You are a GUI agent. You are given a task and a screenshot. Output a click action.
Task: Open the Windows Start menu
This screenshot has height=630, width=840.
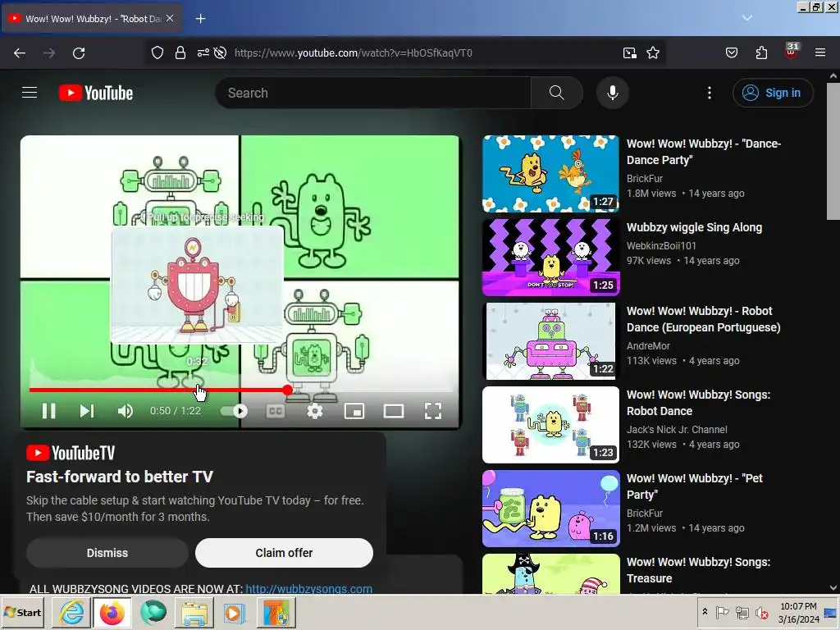pos(22,612)
